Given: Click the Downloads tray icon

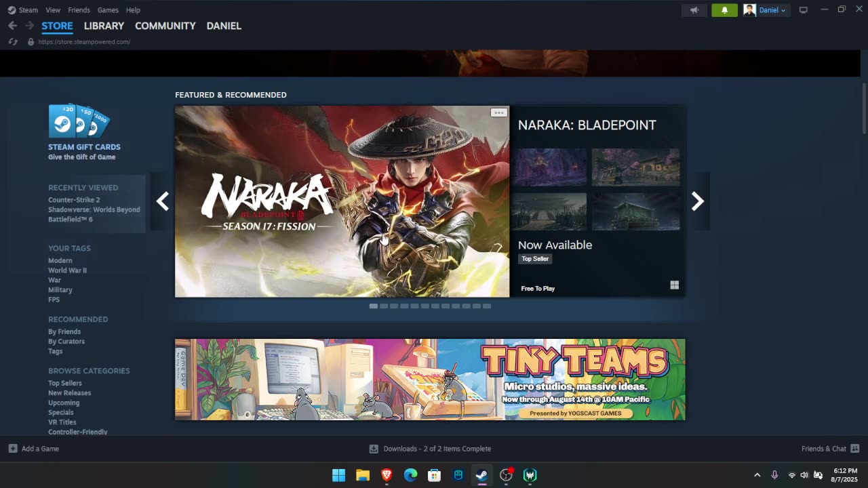Looking at the screenshot, I should 374,449.
